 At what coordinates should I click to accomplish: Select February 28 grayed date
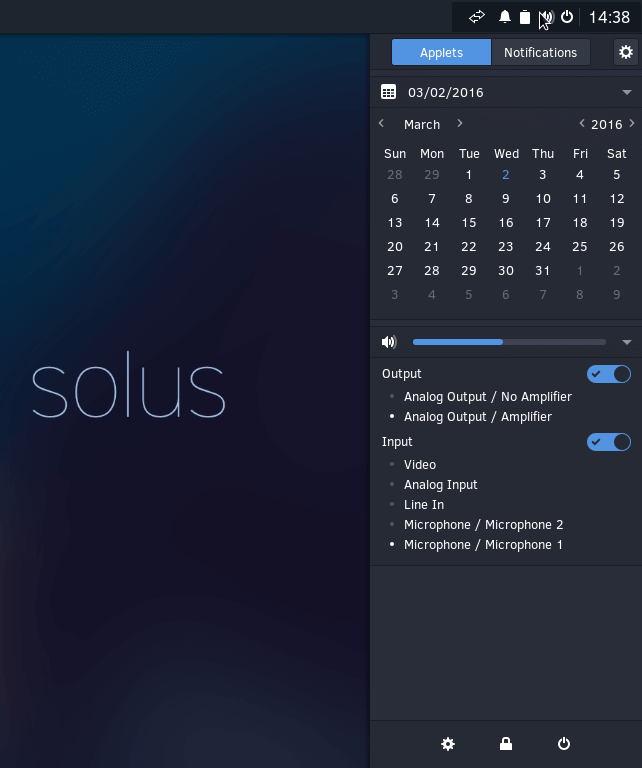(395, 175)
